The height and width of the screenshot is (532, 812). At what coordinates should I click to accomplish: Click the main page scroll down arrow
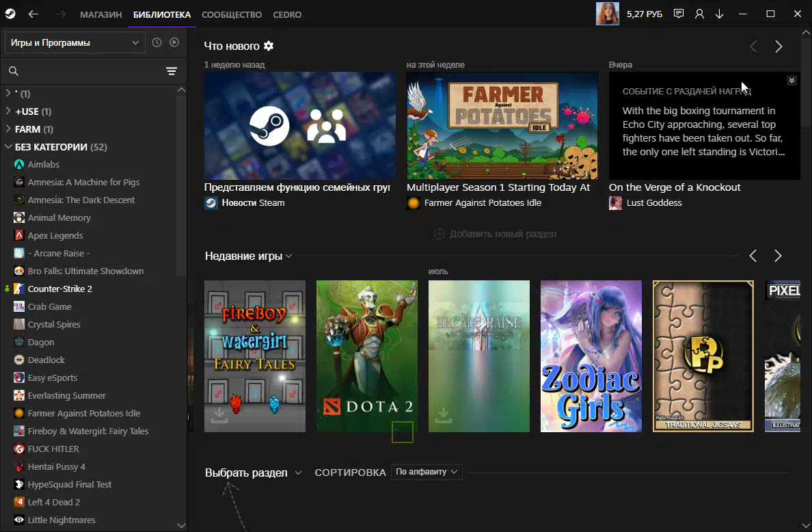pos(807,527)
